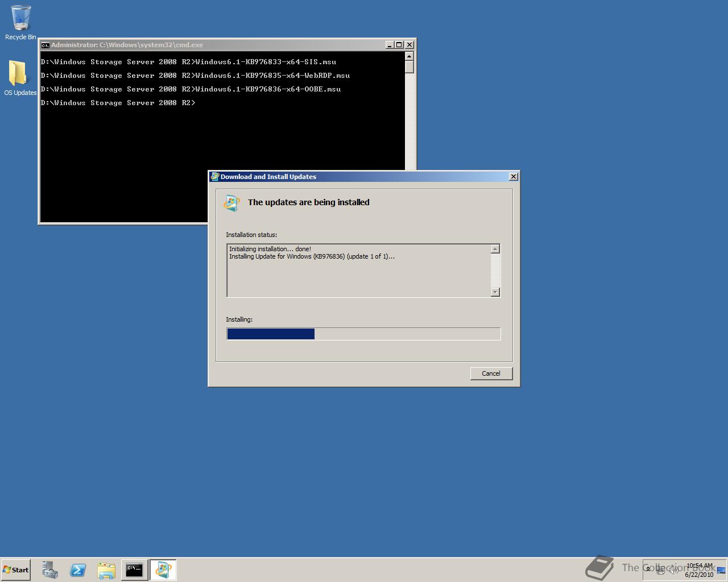Minimize the Administrator cmd.exe window

tap(390, 45)
